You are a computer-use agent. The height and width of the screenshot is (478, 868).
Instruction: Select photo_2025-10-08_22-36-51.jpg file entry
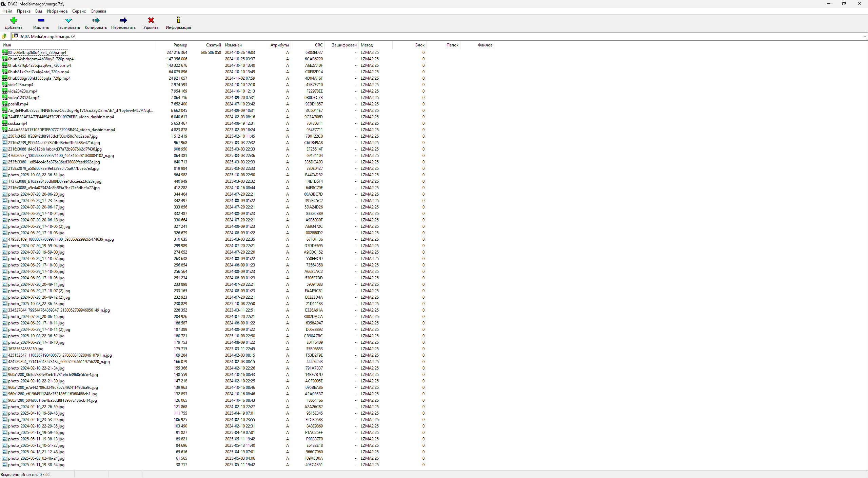pos(36,175)
